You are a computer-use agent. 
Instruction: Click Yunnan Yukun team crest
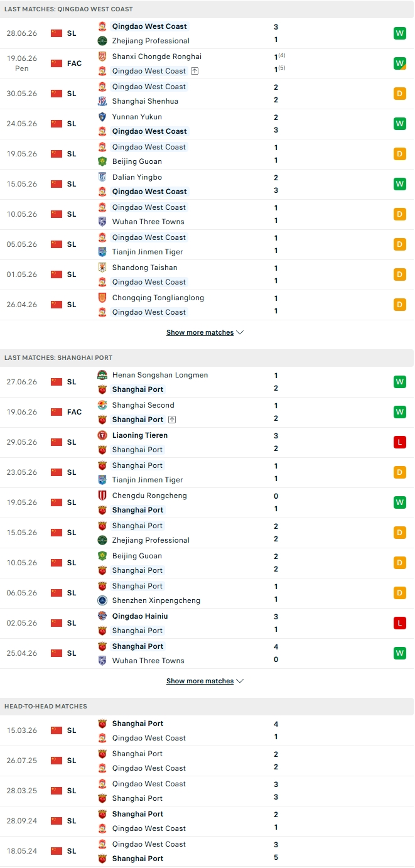coord(102,117)
